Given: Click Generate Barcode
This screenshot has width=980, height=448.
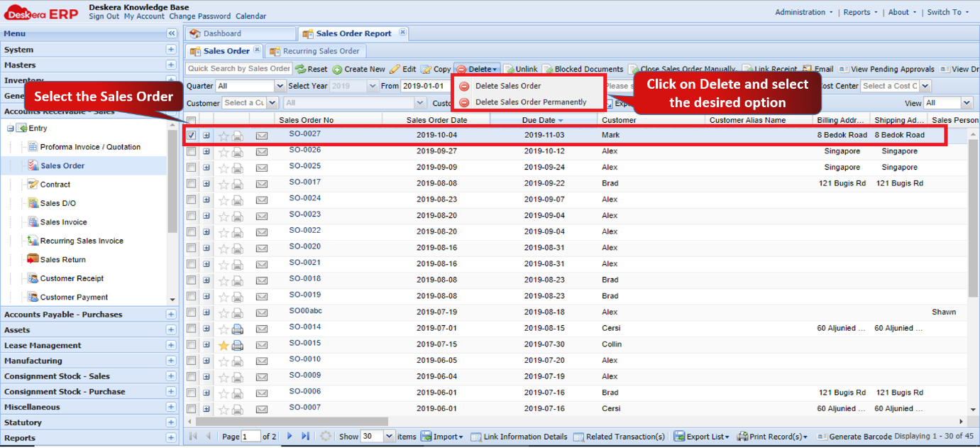Looking at the screenshot, I should [x=854, y=437].
